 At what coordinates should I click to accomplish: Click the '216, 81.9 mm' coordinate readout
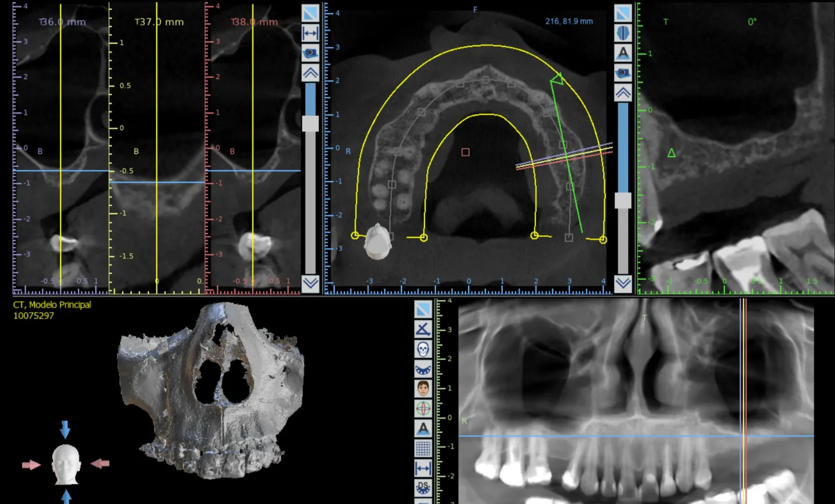569,21
